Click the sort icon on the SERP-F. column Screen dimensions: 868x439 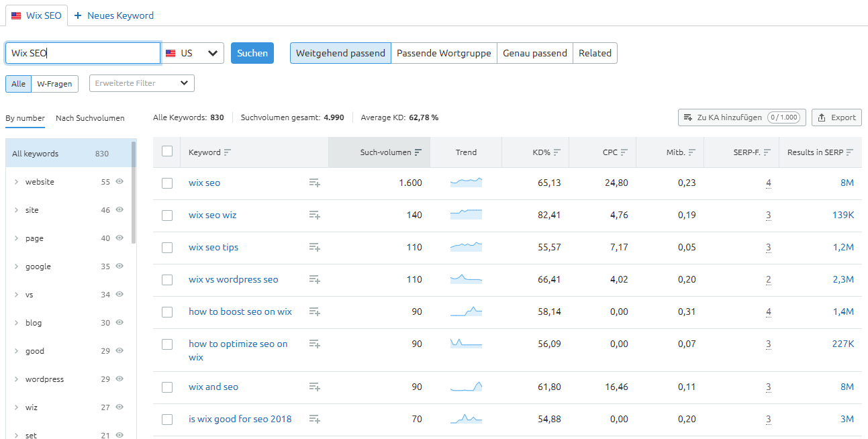coord(766,152)
